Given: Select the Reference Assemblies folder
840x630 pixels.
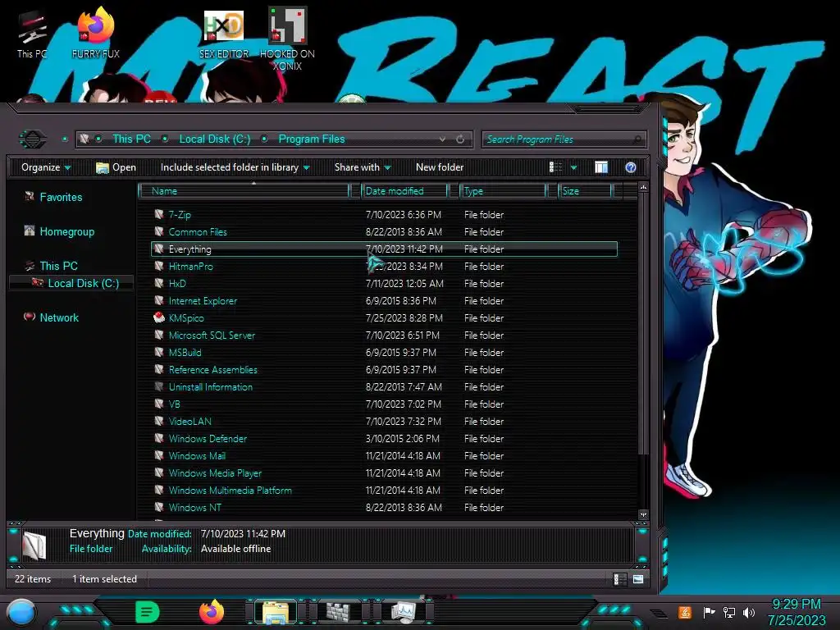Looking at the screenshot, I should coord(212,370).
